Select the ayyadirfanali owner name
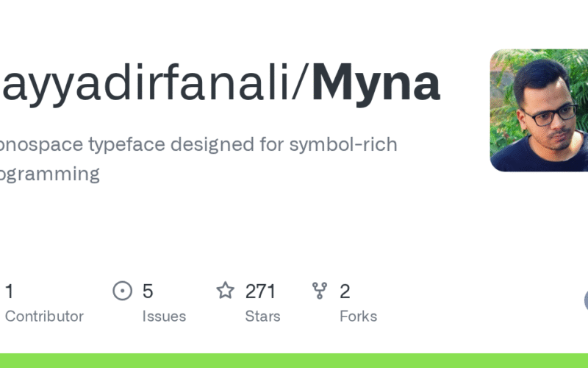 pos(147,83)
